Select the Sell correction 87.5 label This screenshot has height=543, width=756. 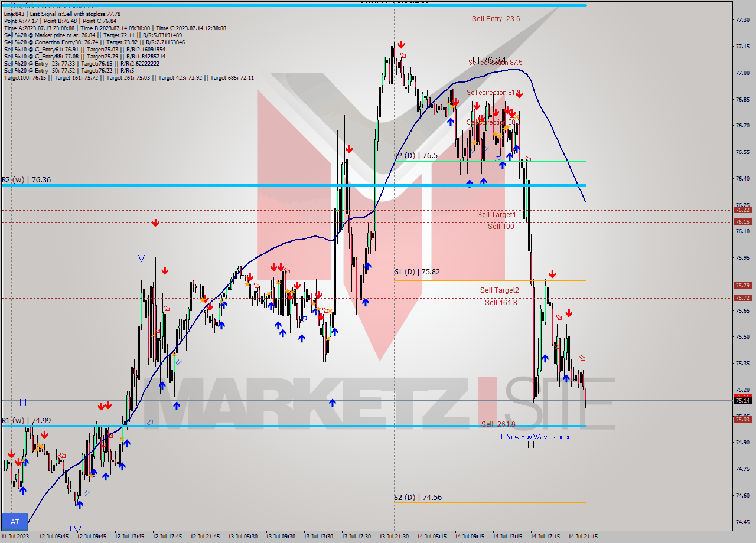click(x=495, y=62)
